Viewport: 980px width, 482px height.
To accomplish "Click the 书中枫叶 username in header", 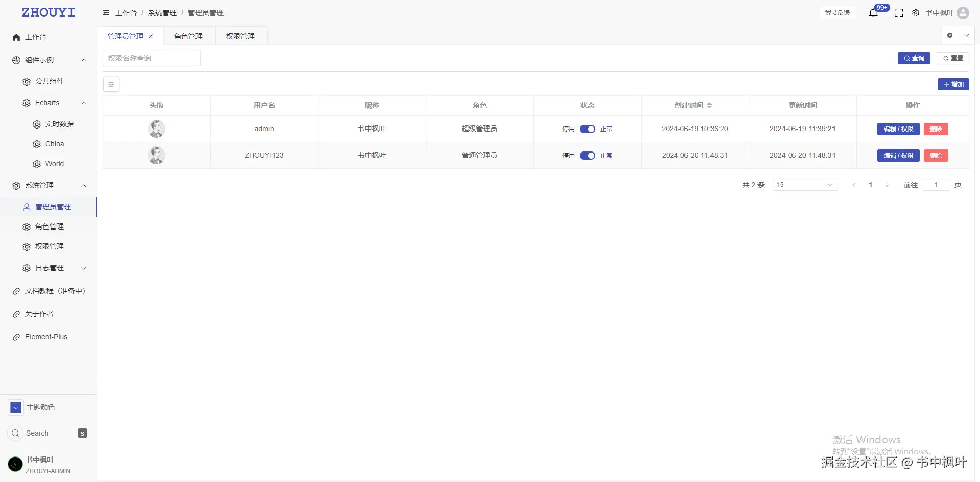I will pos(940,13).
